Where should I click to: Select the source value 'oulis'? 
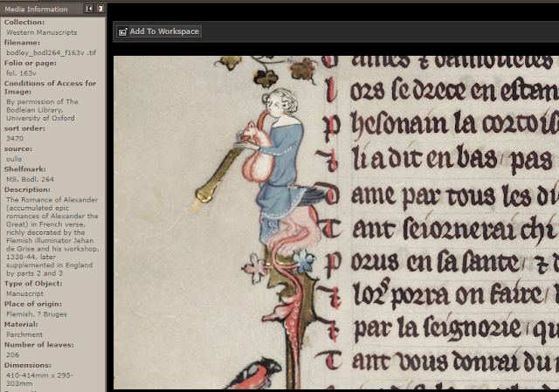pyautogui.click(x=14, y=159)
